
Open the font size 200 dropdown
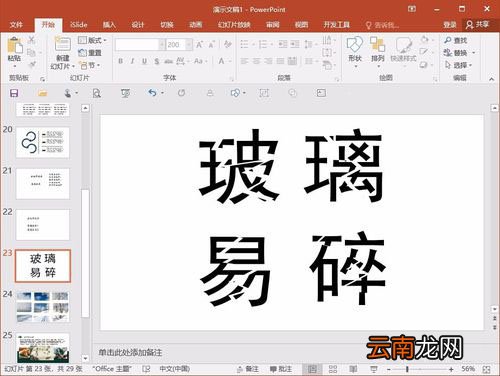(x=189, y=44)
